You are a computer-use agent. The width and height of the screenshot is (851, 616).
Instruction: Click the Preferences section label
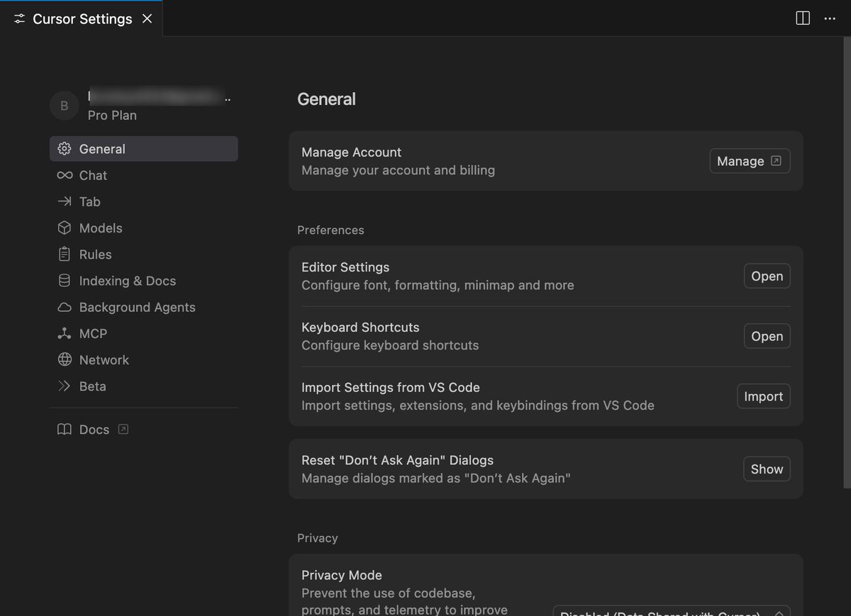[x=330, y=230]
